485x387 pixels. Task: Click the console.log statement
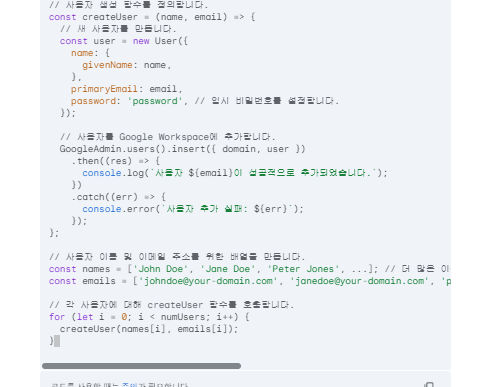point(235,173)
